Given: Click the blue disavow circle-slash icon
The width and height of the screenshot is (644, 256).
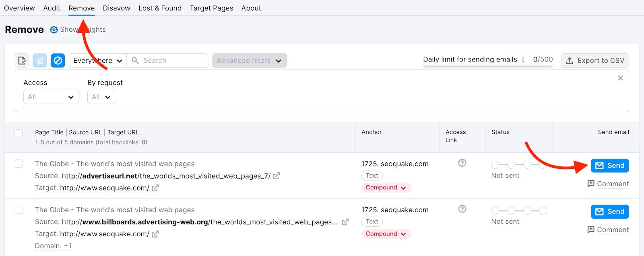Looking at the screenshot, I should click(x=58, y=61).
